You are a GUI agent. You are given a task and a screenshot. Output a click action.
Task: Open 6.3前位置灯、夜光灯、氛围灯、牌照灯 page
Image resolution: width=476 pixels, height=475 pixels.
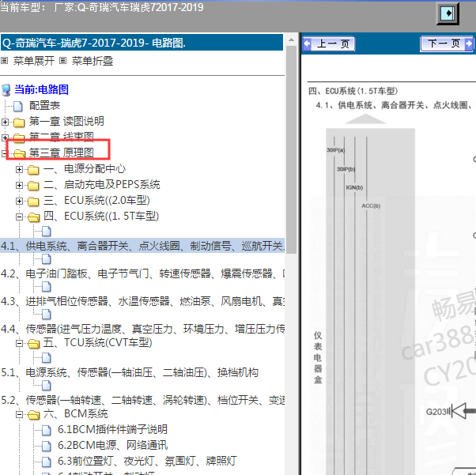[x=147, y=461]
